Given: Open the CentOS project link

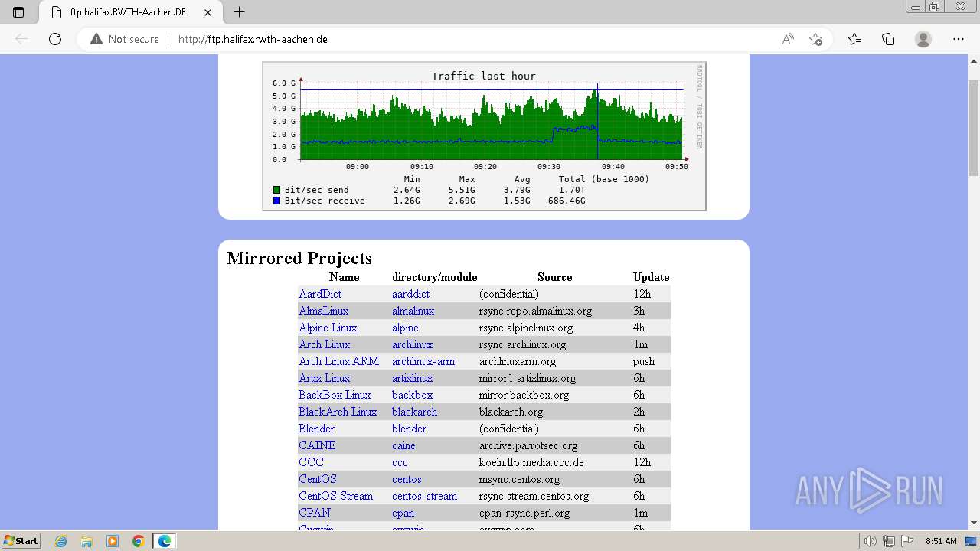Looking at the screenshot, I should [318, 479].
